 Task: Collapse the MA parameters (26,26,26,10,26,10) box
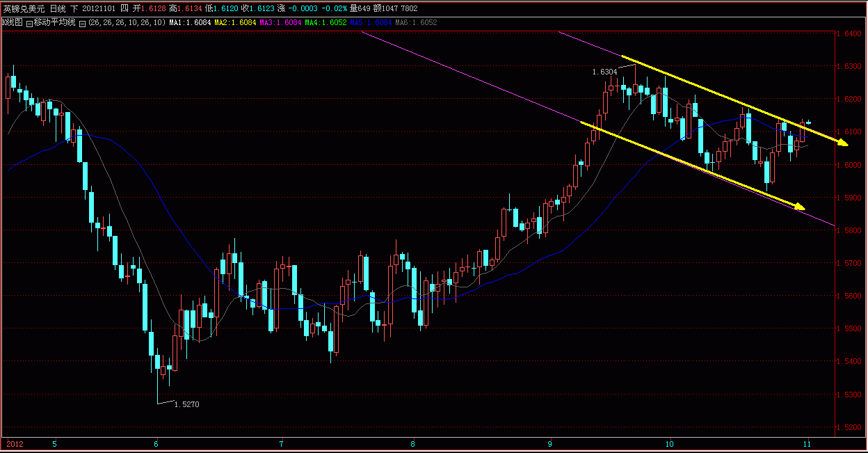[x=82, y=23]
